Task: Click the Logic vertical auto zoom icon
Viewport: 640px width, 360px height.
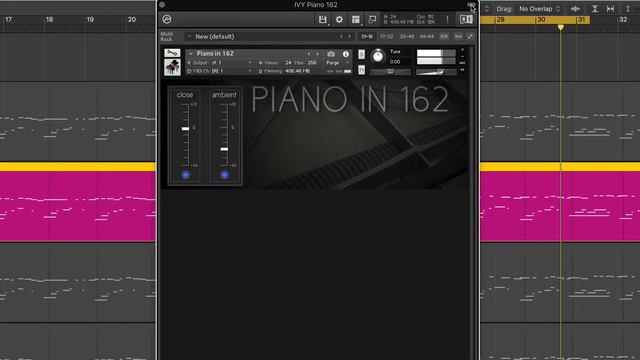Action: click(595, 9)
